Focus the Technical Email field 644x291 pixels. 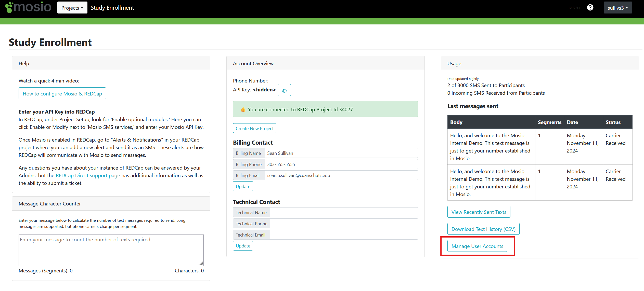(343, 235)
